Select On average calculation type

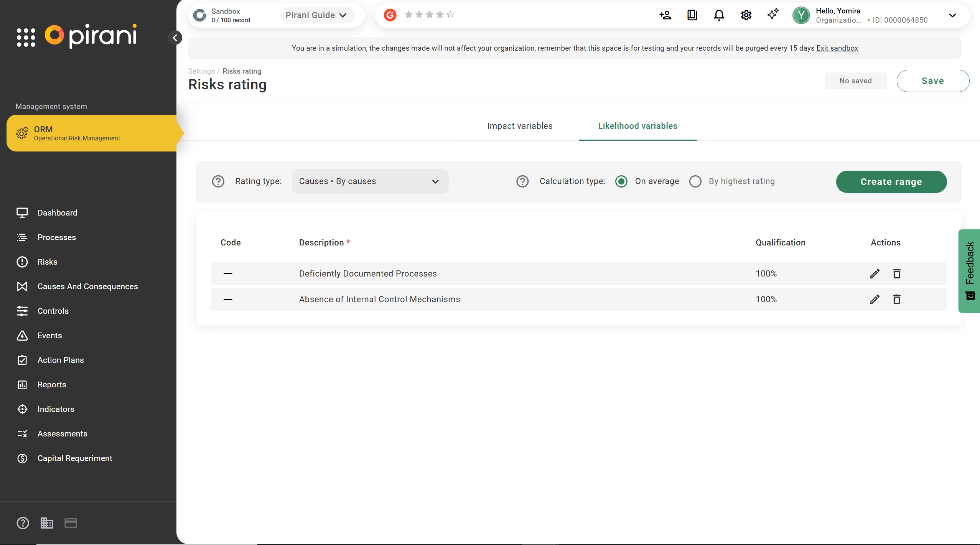621,181
